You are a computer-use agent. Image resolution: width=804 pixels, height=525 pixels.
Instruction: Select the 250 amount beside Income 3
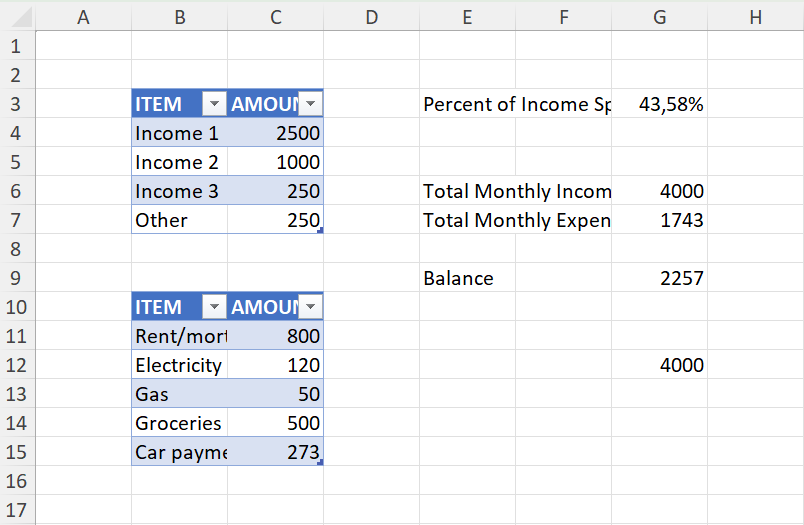[x=275, y=191]
